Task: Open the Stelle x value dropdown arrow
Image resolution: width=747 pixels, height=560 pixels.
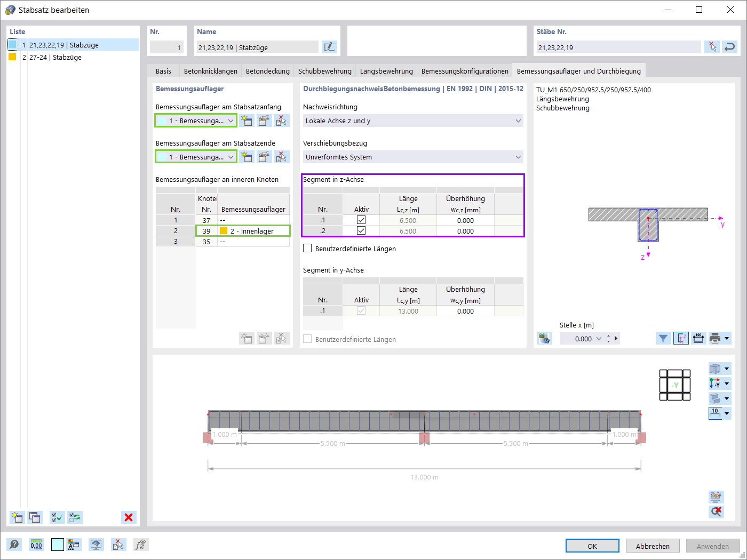Action: click(599, 339)
